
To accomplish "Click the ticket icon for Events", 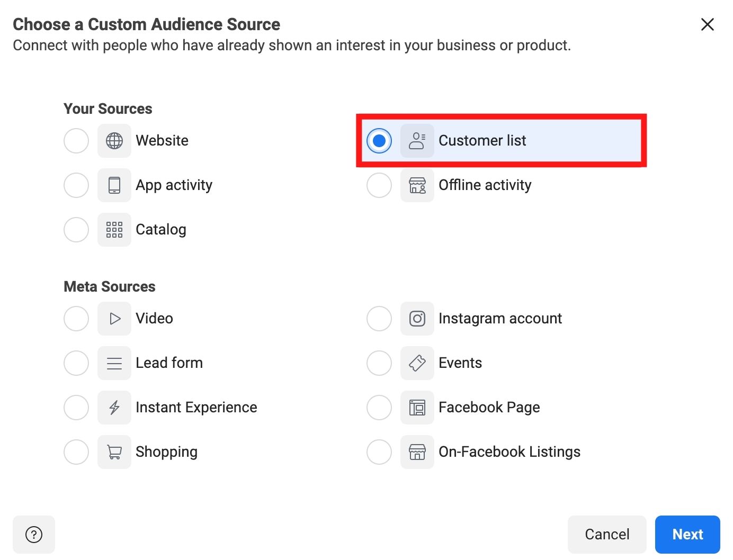I will click(417, 363).
